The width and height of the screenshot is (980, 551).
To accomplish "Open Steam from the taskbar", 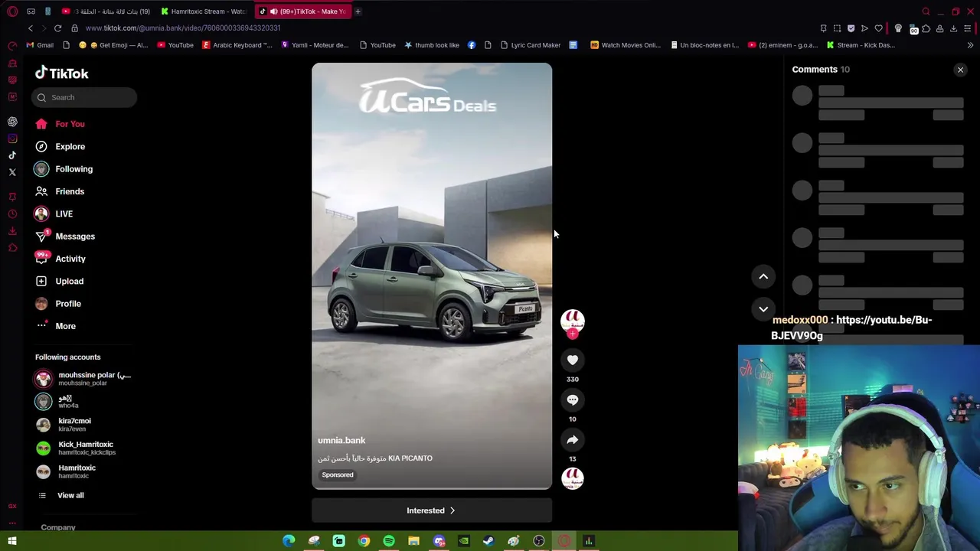I will pos(488,541).
